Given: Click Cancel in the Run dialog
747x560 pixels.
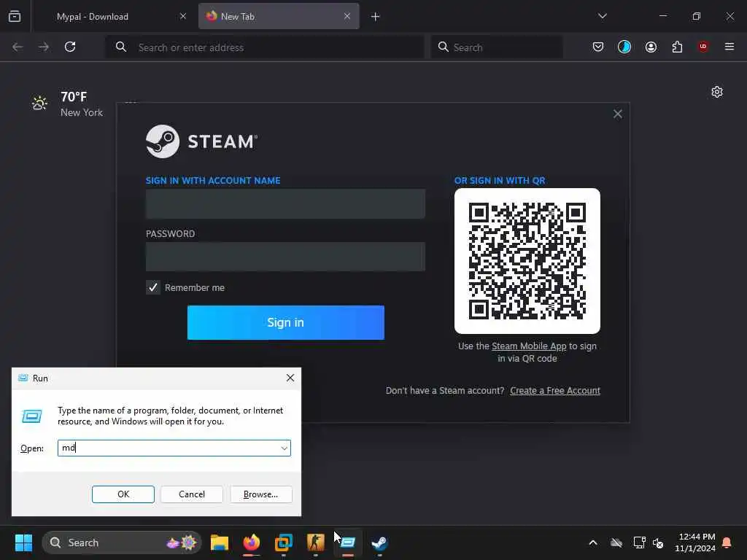Looking at the screenshot, I should pyautogui.click(x=192, y=494).
